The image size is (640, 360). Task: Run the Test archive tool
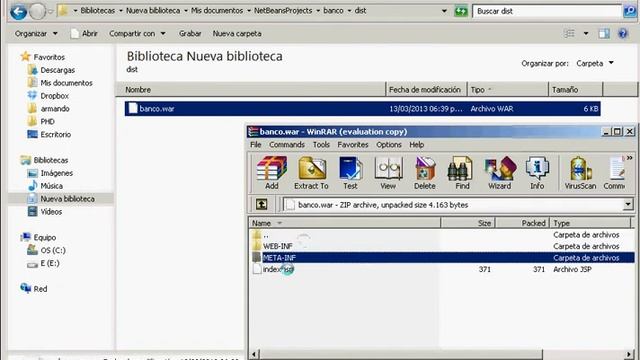pyautogui.click(x=350, y=173)
